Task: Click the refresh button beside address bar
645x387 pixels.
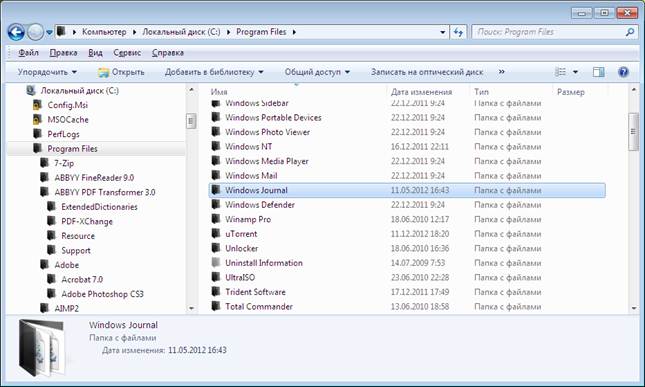Action: click(458, 32)
